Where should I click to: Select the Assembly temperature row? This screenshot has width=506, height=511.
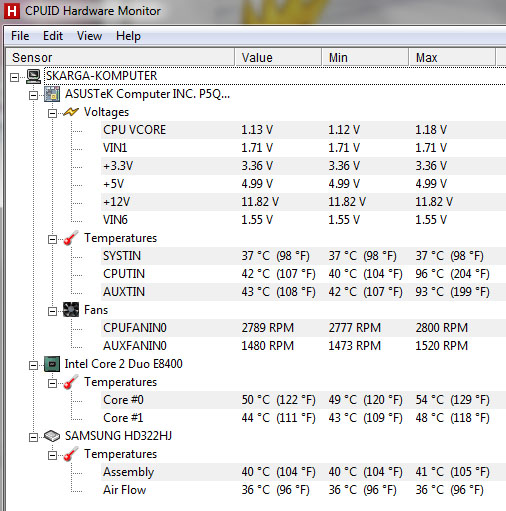pyautogui.click(x=303, y=472)
